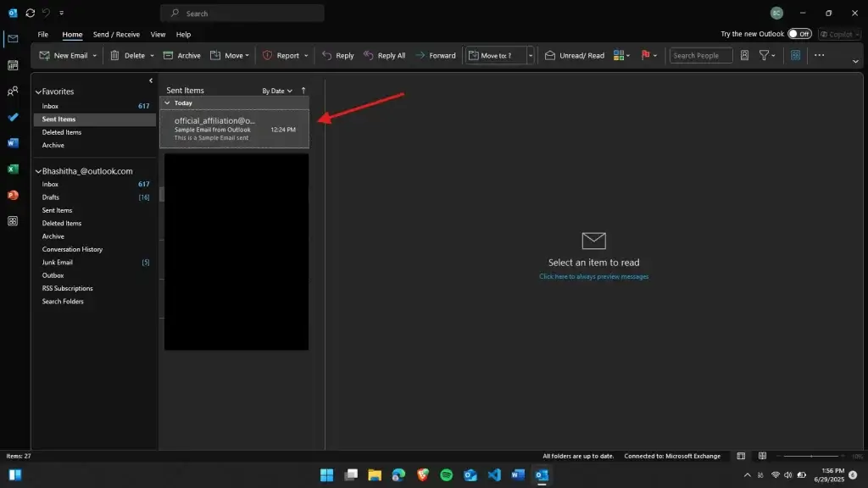The height and width of the screenshot is (488, 868).
Task: Switch to Reading view in the status bar
Action: point(762,456)
